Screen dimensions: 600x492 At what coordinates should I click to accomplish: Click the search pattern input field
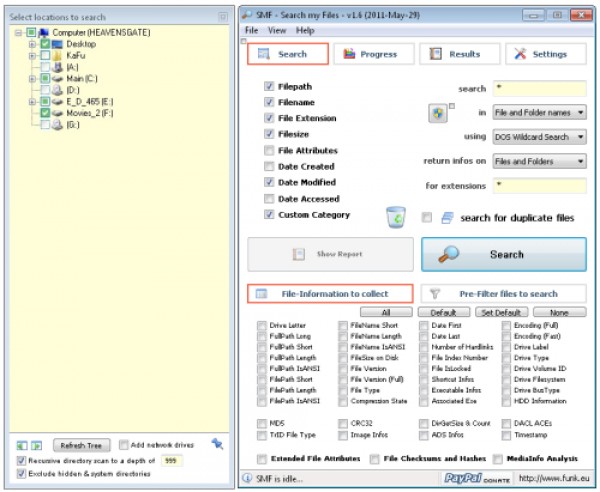pos(540,88)
